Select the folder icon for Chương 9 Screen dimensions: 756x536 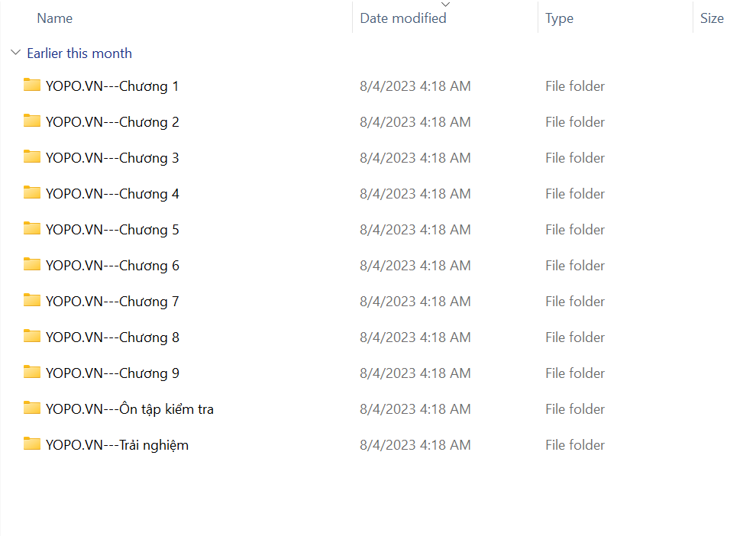pyautogui.click(x=31, y=372)
